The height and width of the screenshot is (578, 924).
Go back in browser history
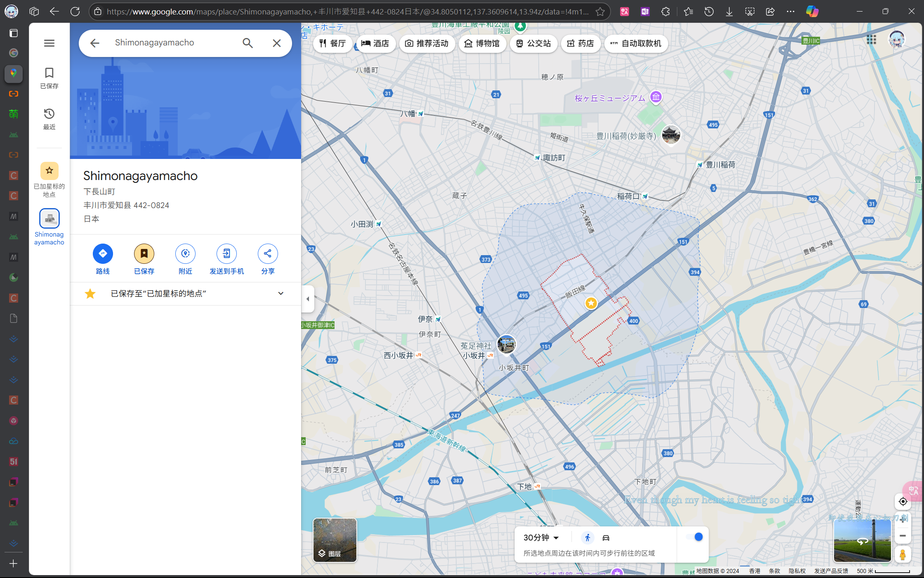click(x=54, y=12)
